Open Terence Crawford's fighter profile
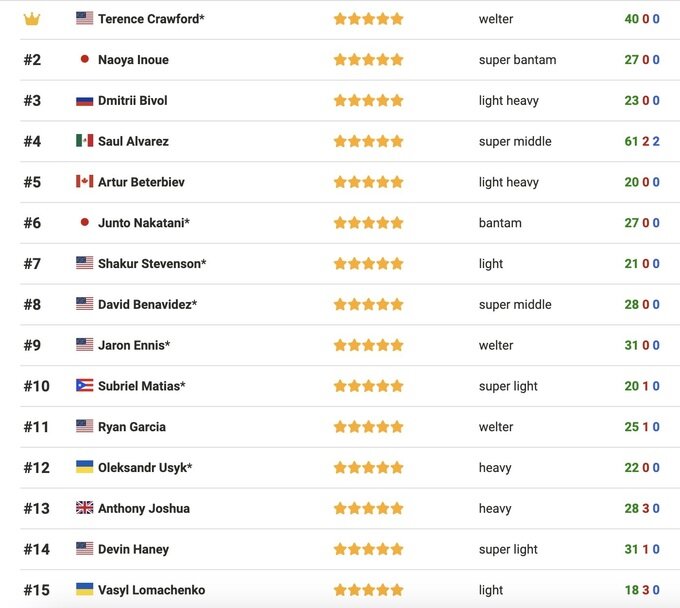 tap(151, 19)
